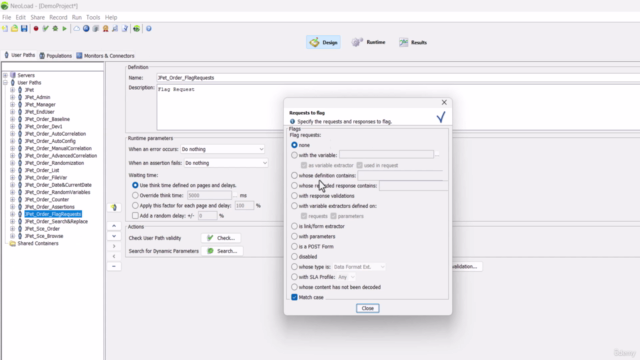640x360 pixels.
Task: Click the cloud toolbar icon
Action: (x=76, y=29)
